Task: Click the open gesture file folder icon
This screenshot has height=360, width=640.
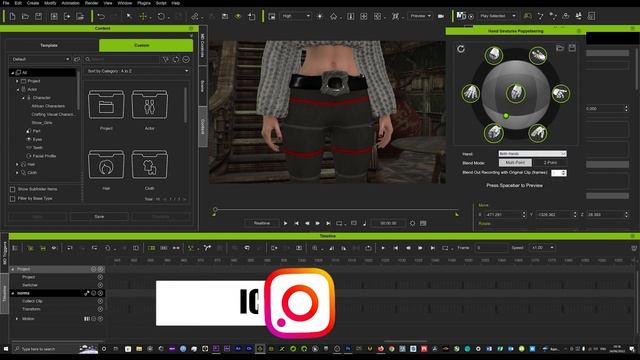Action: [x=560, y=48]
